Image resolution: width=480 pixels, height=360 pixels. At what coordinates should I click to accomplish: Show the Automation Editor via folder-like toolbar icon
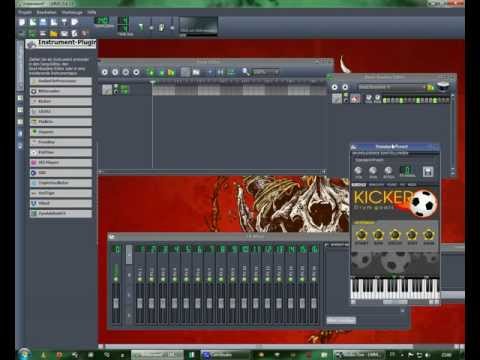click(54, 33)
